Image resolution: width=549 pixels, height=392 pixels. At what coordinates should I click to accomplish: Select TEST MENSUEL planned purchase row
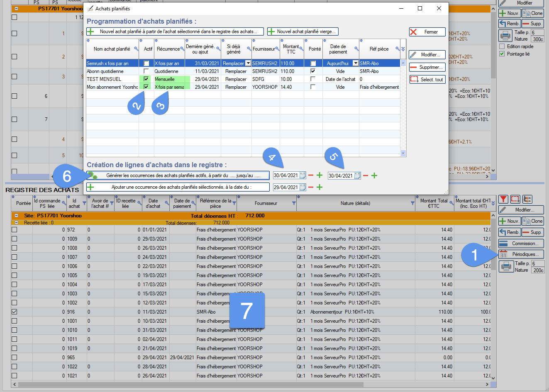coord(243,79)
